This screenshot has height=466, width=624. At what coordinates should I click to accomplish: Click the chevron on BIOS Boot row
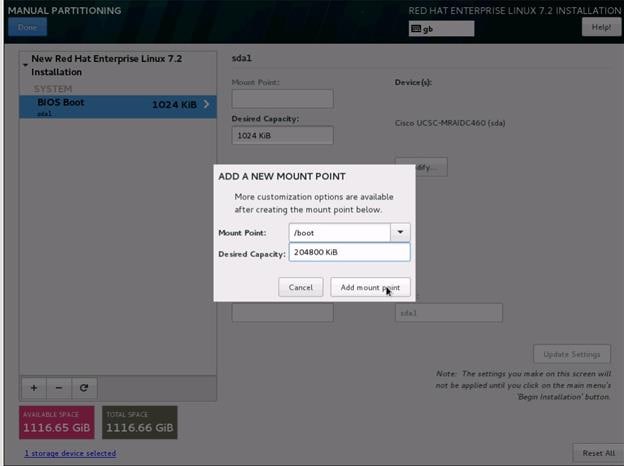[x=206, y=104]
